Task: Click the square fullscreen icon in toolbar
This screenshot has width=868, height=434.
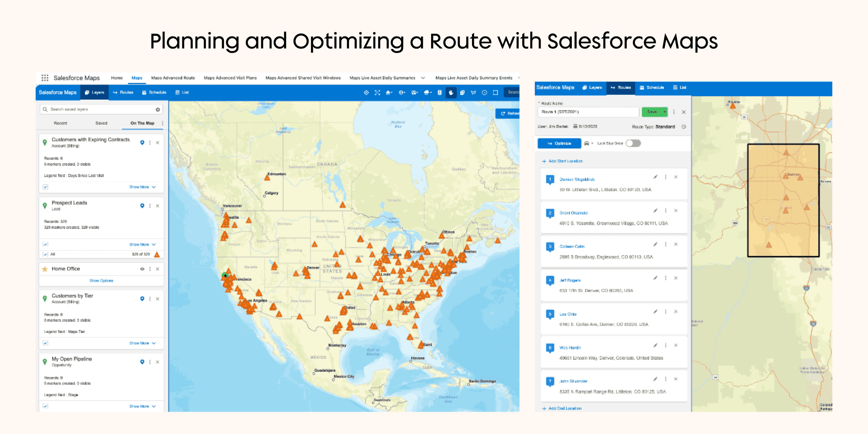Action: pos(495,93)
